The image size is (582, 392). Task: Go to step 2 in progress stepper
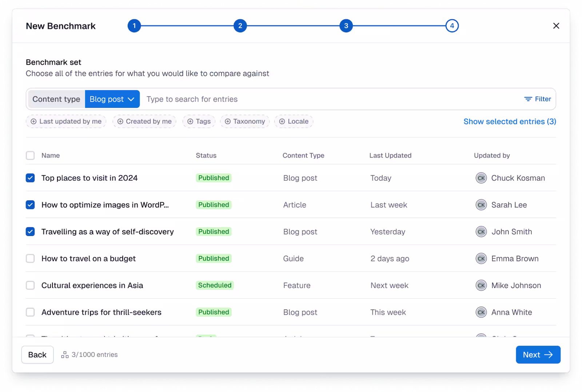click(240, 26)
